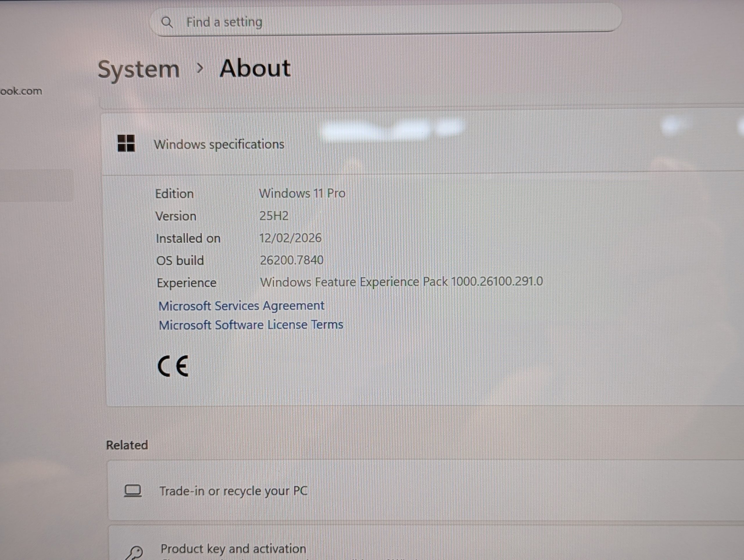Image resolution: width=744 pixels, height=560 pixels.
Task: Click the Windows 11 Pro edition value
Action: click(x=302, y=193)
